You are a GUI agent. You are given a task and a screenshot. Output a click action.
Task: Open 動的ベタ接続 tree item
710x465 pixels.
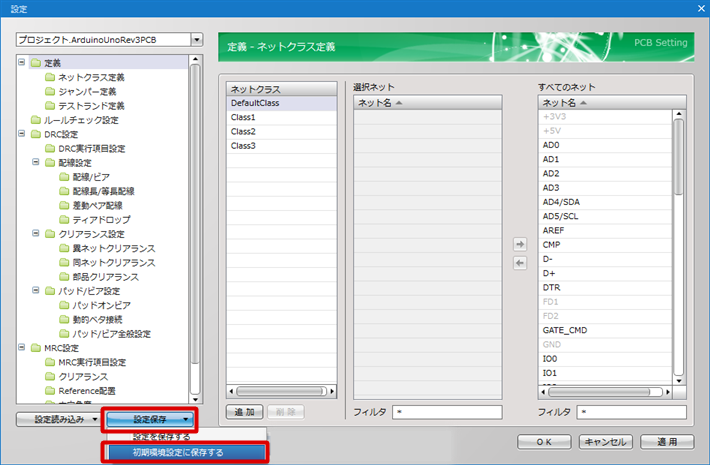[97, 320]
